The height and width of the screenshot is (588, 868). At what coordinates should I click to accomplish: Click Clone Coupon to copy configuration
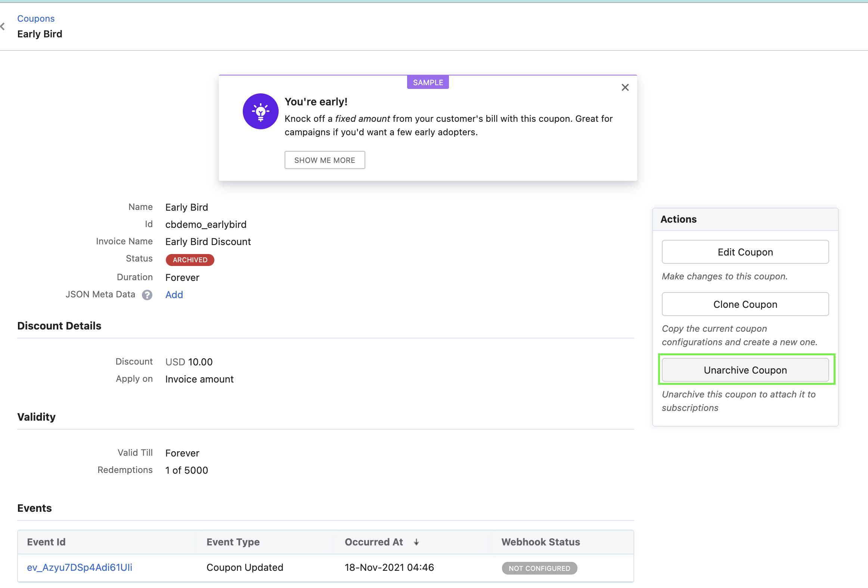point(745,304)
